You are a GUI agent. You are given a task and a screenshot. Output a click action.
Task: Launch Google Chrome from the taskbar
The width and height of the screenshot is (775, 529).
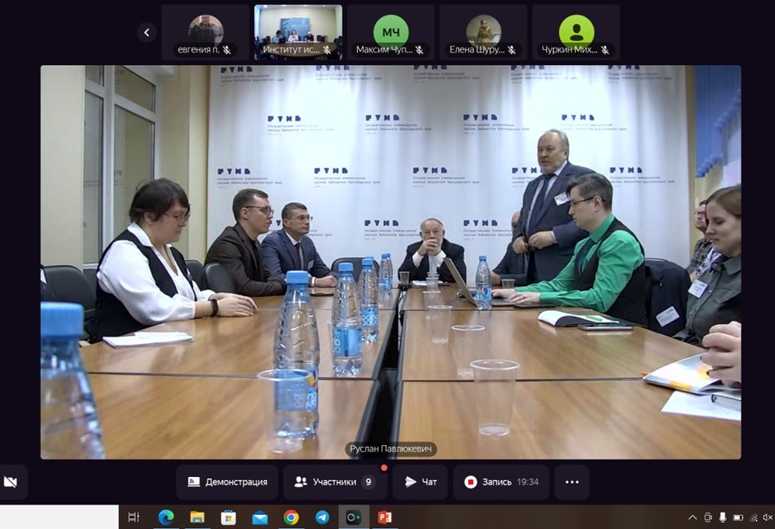(x=291, y=517)
